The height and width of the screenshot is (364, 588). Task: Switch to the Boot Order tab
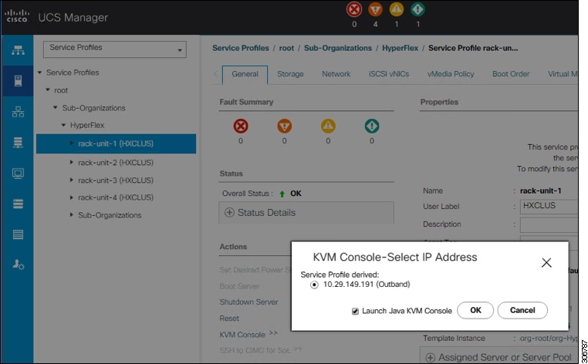point(511,74)
